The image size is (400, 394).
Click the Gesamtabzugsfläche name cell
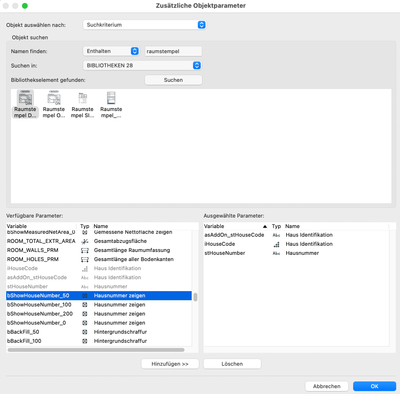tap(120, 241)
